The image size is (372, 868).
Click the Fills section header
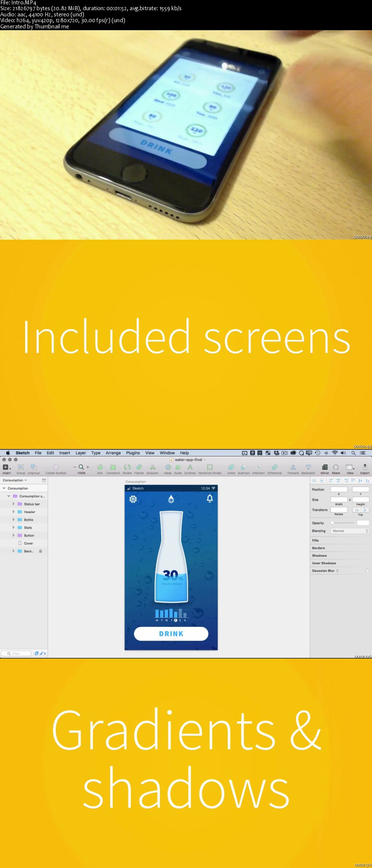click(315, 541)
